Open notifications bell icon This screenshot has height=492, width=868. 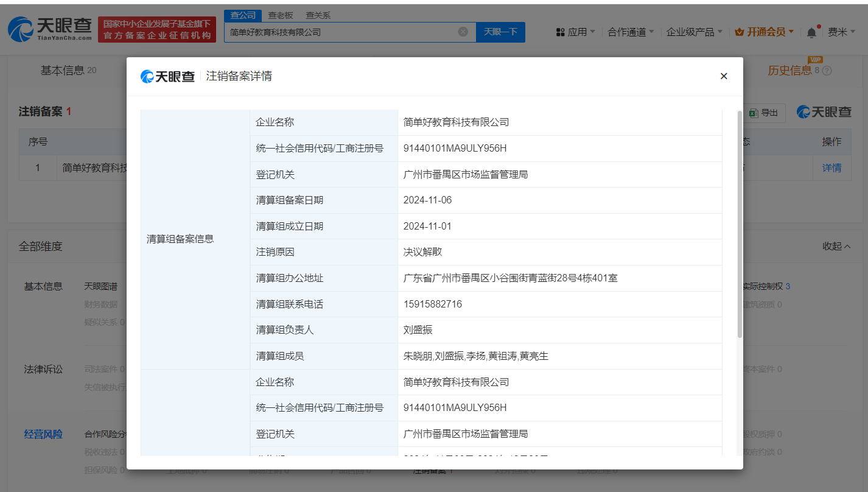click(x=811, y=32)
